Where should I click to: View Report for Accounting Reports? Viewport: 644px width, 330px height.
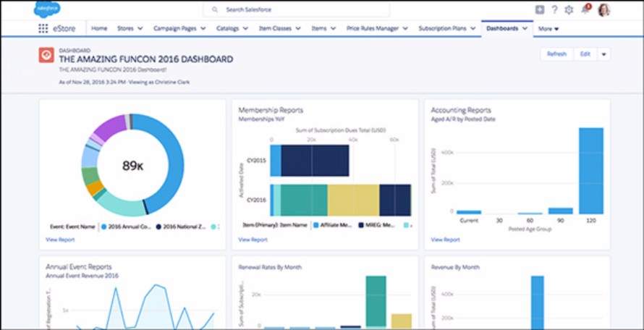tap(445, 240)
